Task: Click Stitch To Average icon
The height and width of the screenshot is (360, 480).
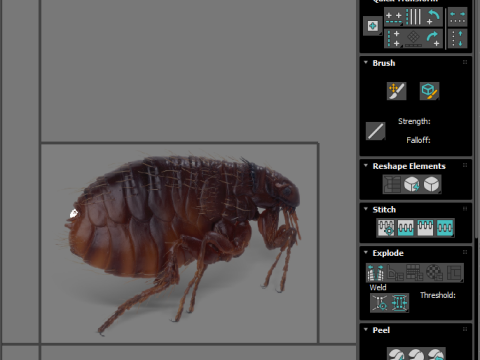Action: pyautogui.click(x=406, y=228)
